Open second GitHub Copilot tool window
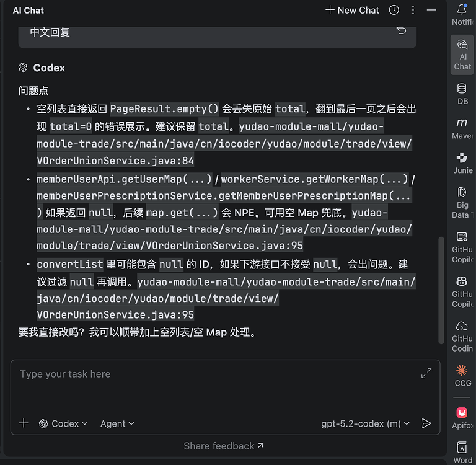The image size is (476, 465). pyautogui.click(x=462, y=292)
